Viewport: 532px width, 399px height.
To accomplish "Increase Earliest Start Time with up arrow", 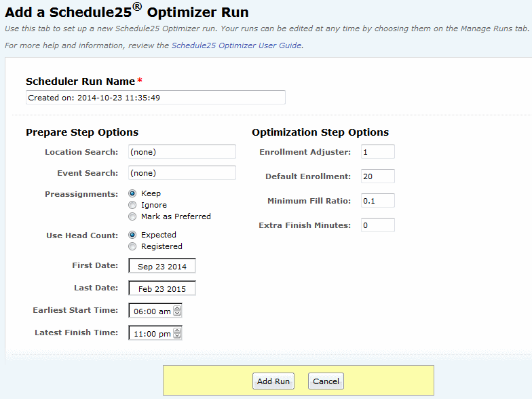I will (177, 308).
